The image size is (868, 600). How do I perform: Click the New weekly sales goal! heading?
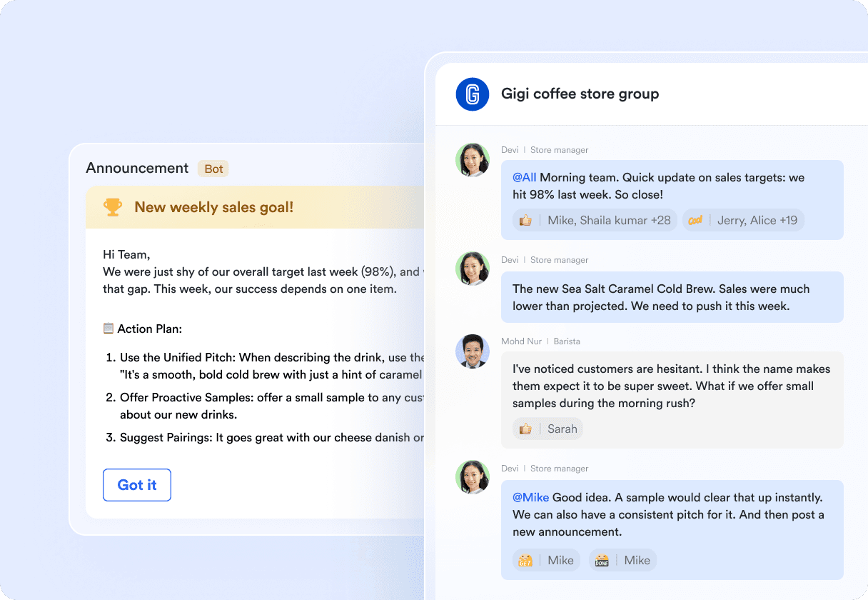click(x=214, y=207)
